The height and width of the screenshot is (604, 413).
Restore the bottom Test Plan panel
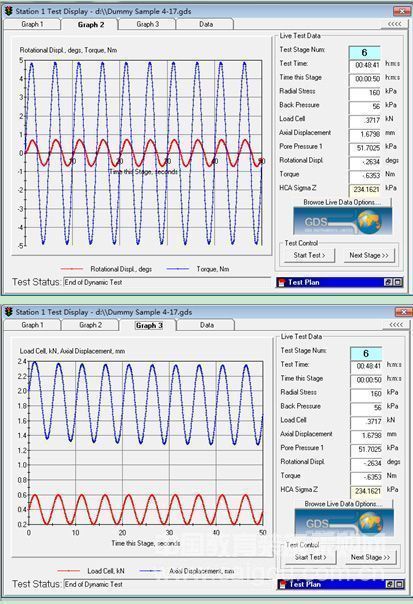(x=390, y=584)
